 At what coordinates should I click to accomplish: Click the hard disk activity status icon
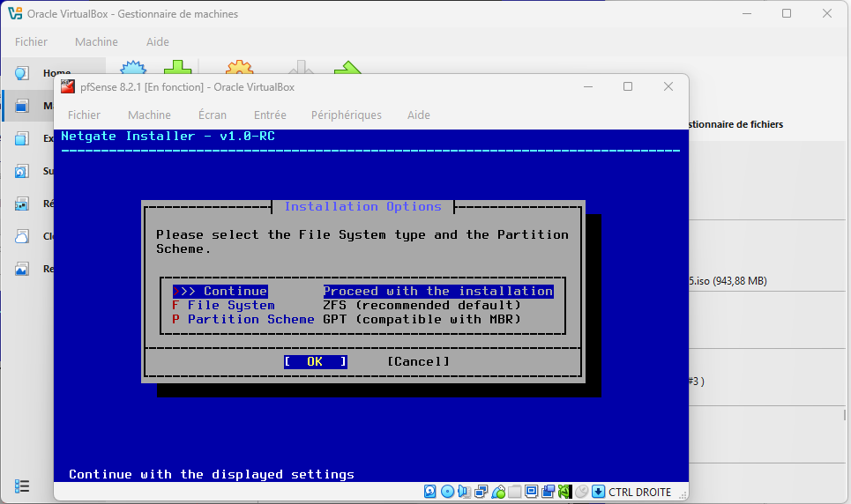(430, 492)
